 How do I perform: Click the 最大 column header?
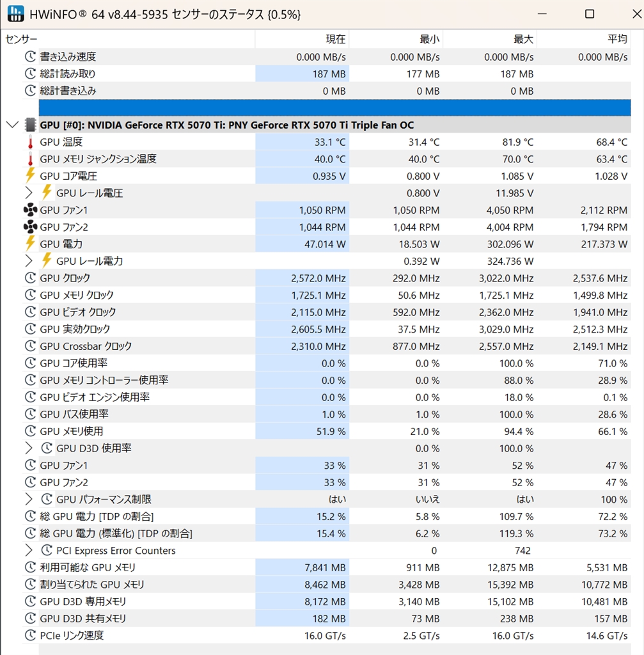pos(490,39)
